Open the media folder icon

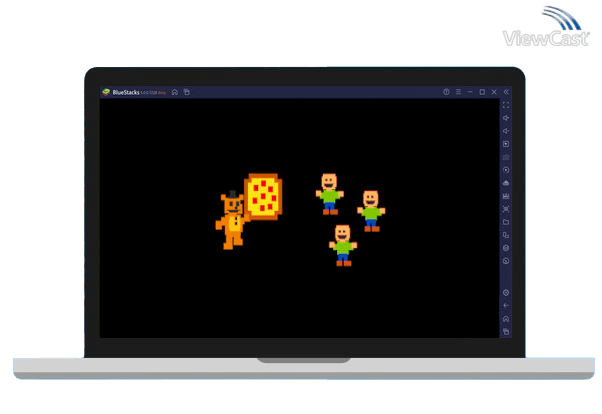[x=506, y=222]
